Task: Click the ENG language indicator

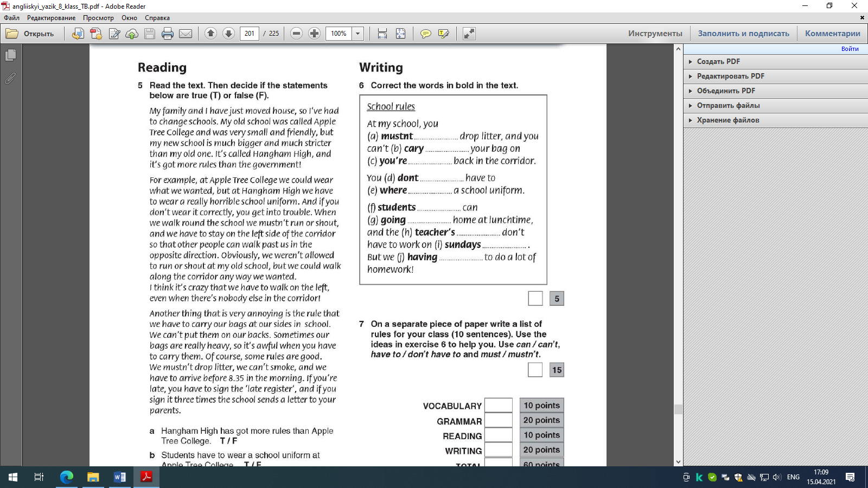Action: tap(793, 477)
